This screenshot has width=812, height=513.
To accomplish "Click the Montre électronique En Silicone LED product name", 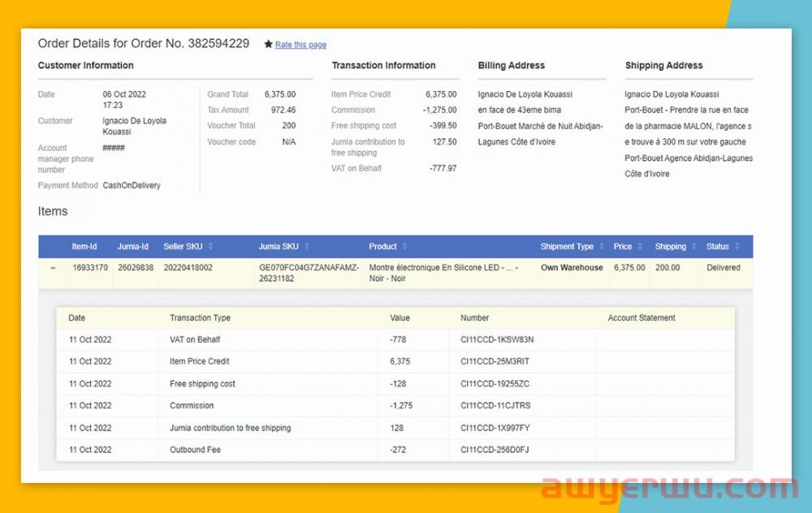I will pyautogui.click(x=444, y=273).
